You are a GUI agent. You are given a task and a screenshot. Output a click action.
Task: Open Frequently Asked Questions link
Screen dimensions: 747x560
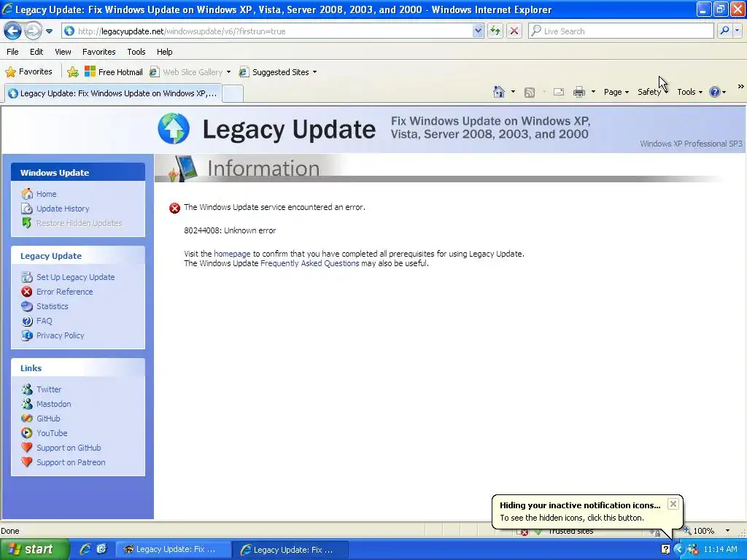(x=309, y=263)
